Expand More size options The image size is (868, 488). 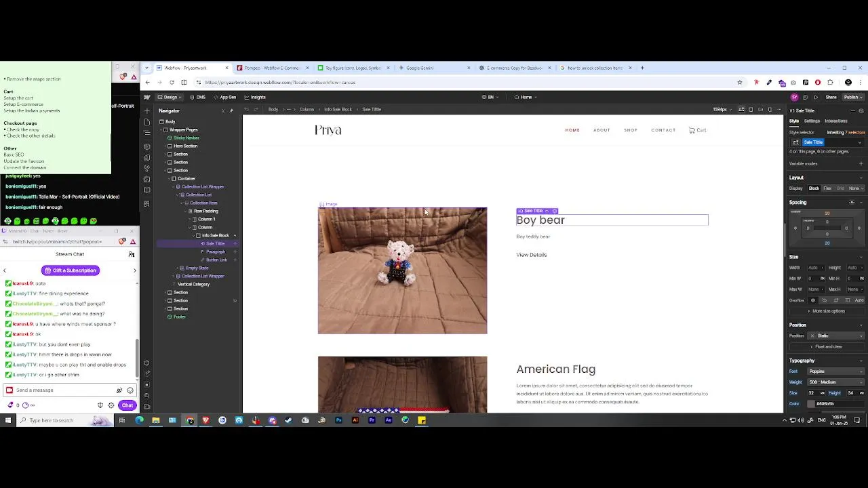[x=827, y=311]
